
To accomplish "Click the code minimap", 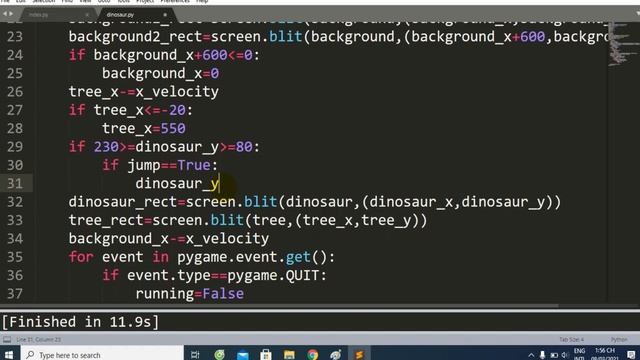I will (x=622, y=44).
